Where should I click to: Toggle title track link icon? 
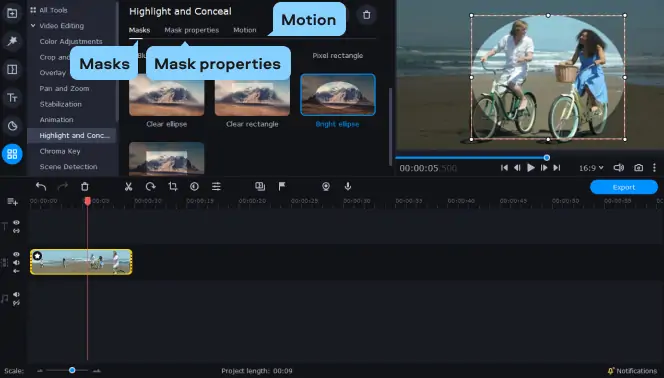pyautogui.click(x=16, y=231)
